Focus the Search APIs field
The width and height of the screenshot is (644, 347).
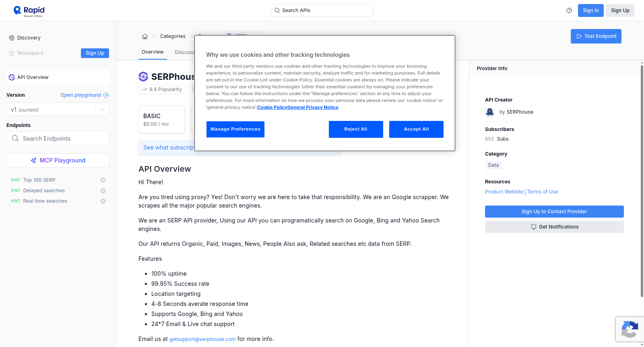(322, 10)
